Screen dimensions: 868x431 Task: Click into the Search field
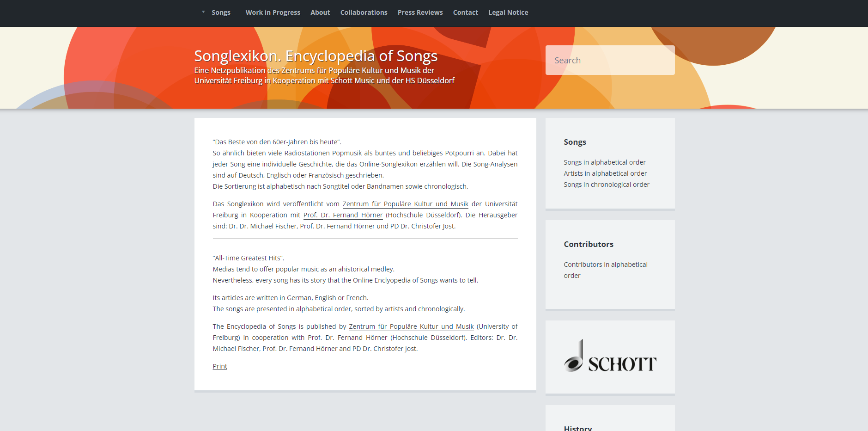tap(610, 60)
